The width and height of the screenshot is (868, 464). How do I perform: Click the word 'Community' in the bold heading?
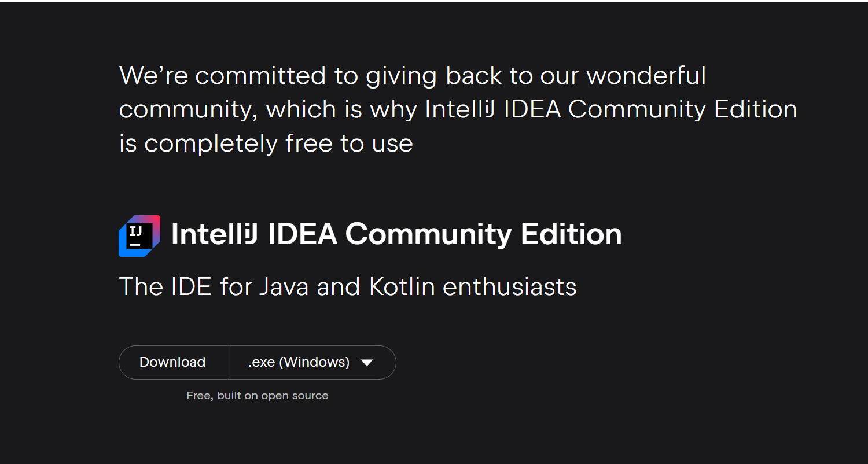(x=429, y=234)
